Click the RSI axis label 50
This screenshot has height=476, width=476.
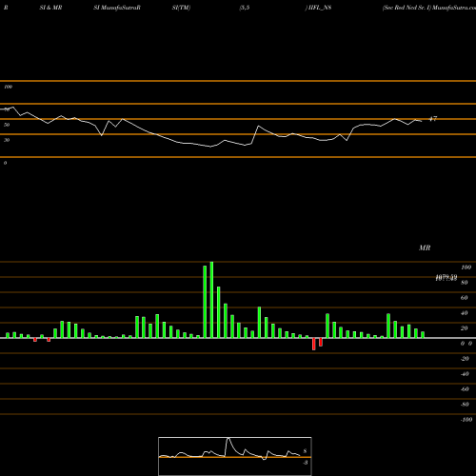coord(7,125)
